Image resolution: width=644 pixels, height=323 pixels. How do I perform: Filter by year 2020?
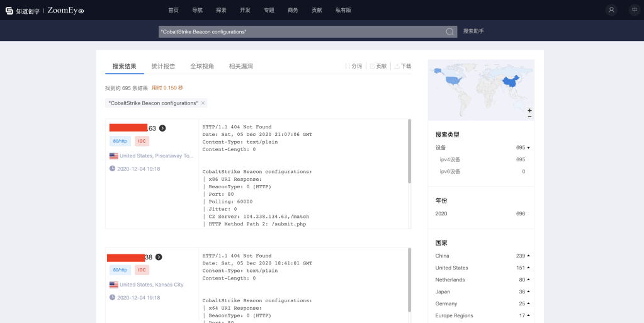pos(441,213)
